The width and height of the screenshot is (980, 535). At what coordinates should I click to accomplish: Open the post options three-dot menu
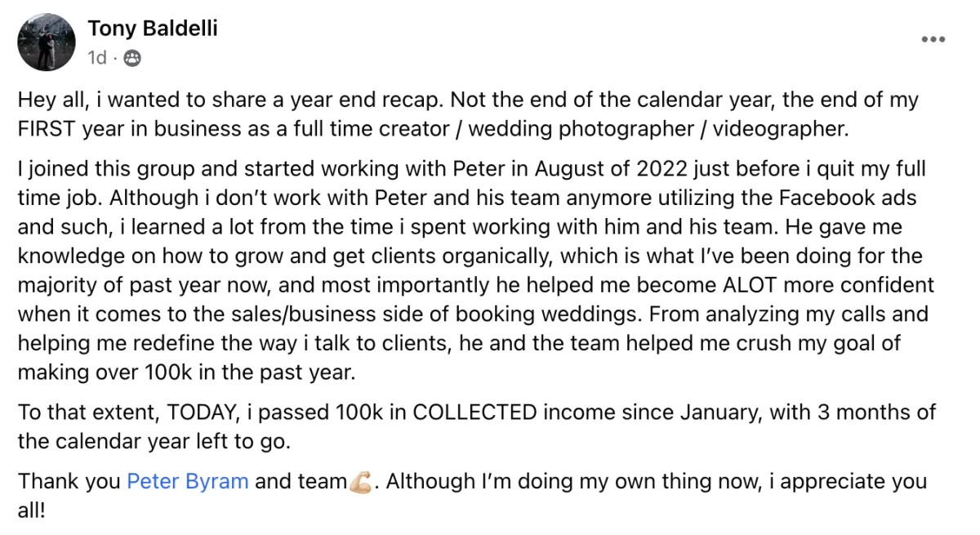pyautogui.click(x=933, y=39)
